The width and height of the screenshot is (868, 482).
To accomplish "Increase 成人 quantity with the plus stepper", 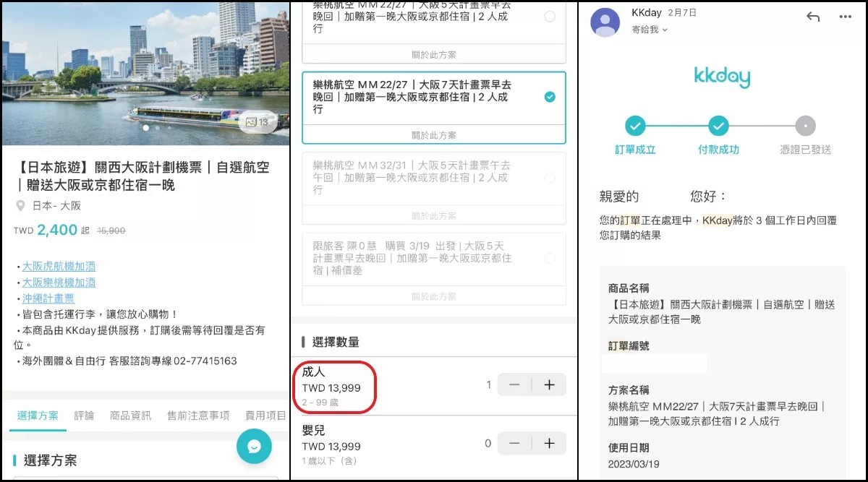I will [x=548, y=384].
